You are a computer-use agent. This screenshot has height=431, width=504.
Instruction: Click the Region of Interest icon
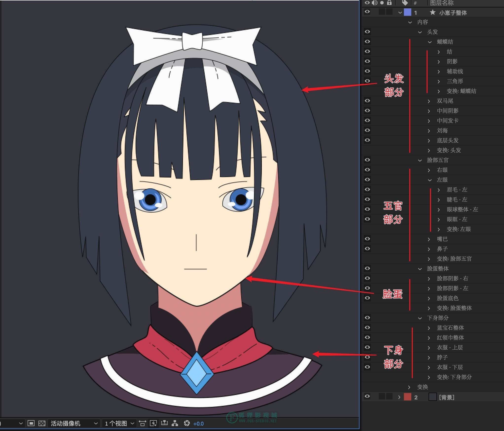pyautogui.click(x=31, y=423)
